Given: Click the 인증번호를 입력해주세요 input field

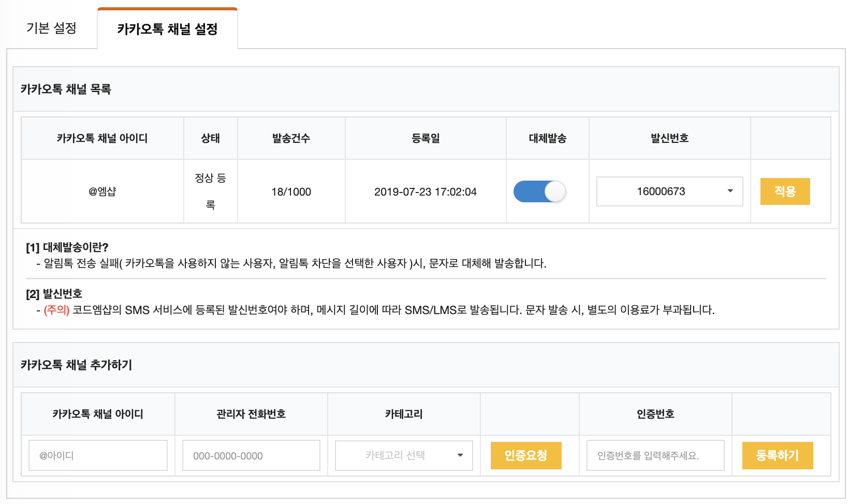Looking at the screenshot, I should click(x=655, y=455).
